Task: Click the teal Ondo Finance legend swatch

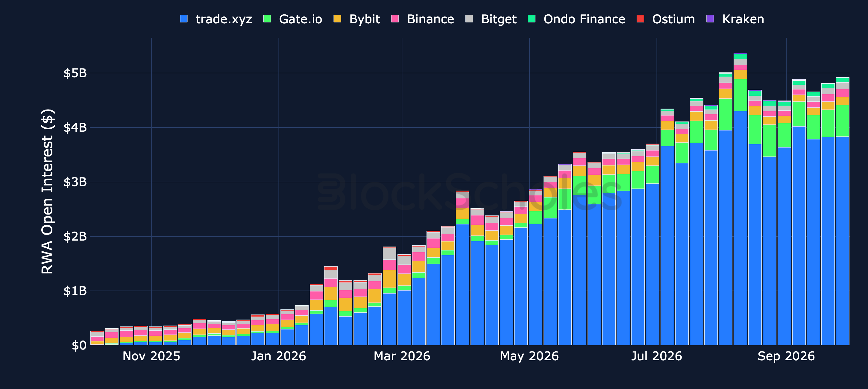Action: tap(531, 19)
